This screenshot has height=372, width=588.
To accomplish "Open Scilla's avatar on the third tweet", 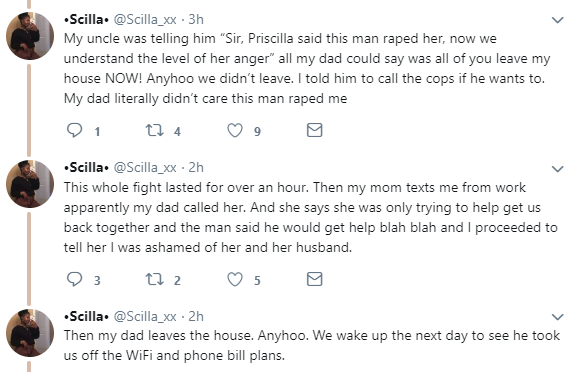I will point(30,333).
